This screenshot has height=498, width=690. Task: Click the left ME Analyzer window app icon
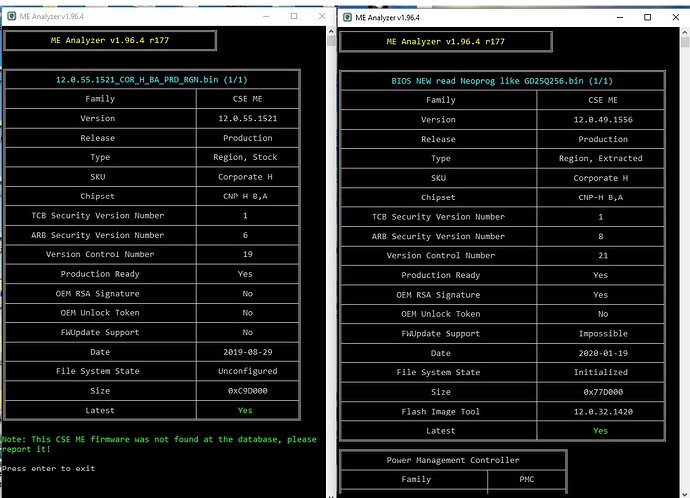pyautogui.click(x=12, y=16)
